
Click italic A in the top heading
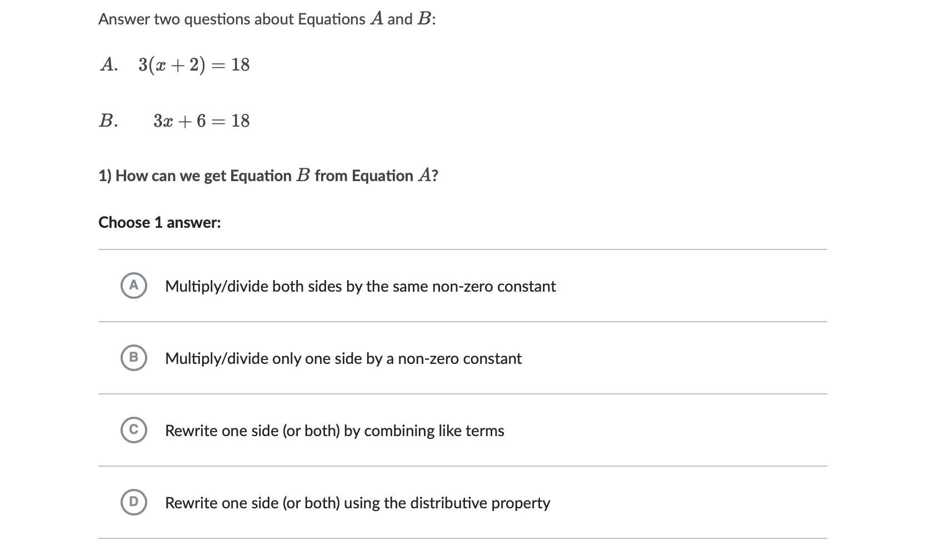tap(377, 19)
